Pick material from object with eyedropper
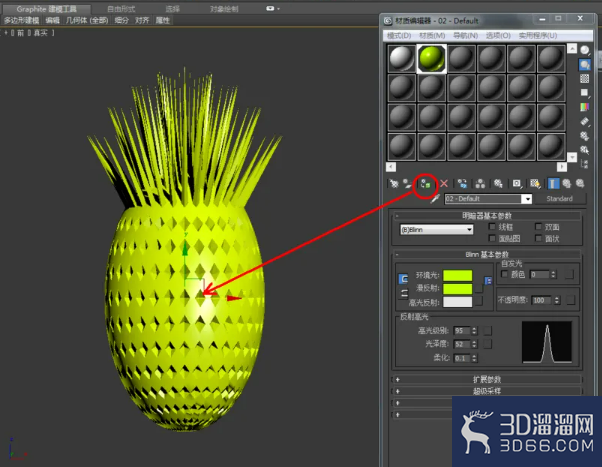Viewport: 602px width, 467px height. [x=435, y=199]
